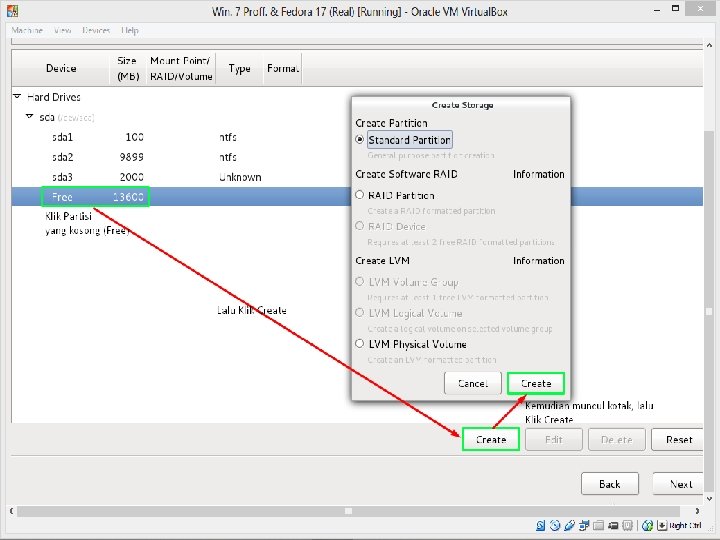
Task: Go Back to the previous installer step
Action: pos(610,484)
